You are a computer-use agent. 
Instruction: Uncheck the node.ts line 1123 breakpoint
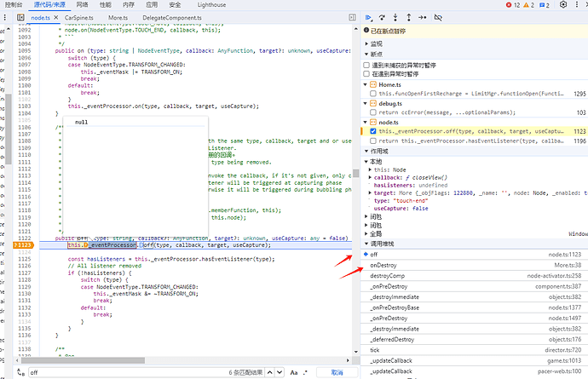(374, 131)
